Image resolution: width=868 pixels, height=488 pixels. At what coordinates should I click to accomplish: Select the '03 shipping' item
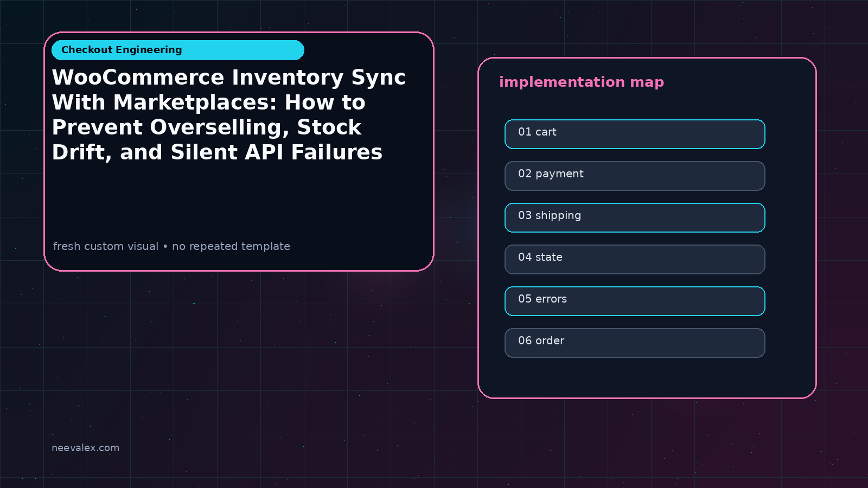click(635, 217)
